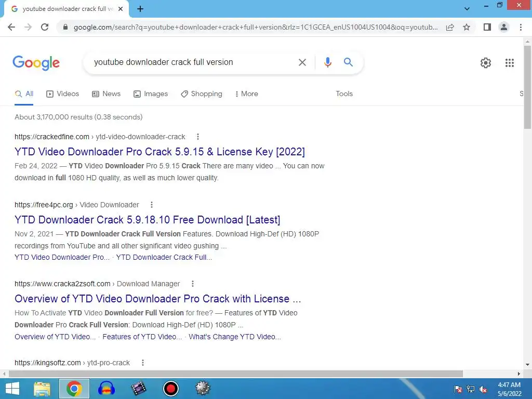View site security lock information
Viewport: 532px width, 399px height.
pyautogui.click(x=65, y=27)
